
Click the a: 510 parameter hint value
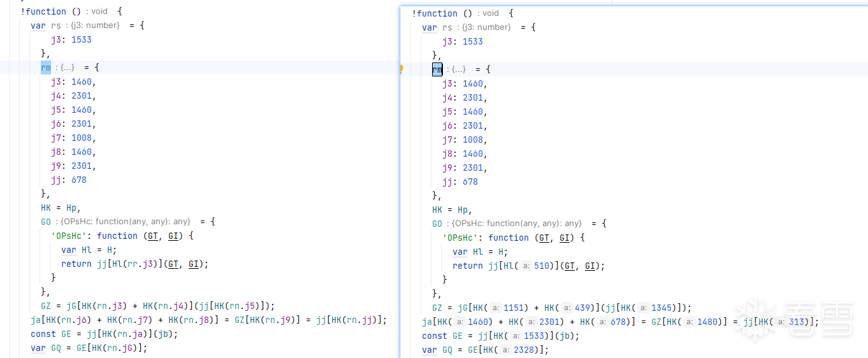tap(536, 266)
